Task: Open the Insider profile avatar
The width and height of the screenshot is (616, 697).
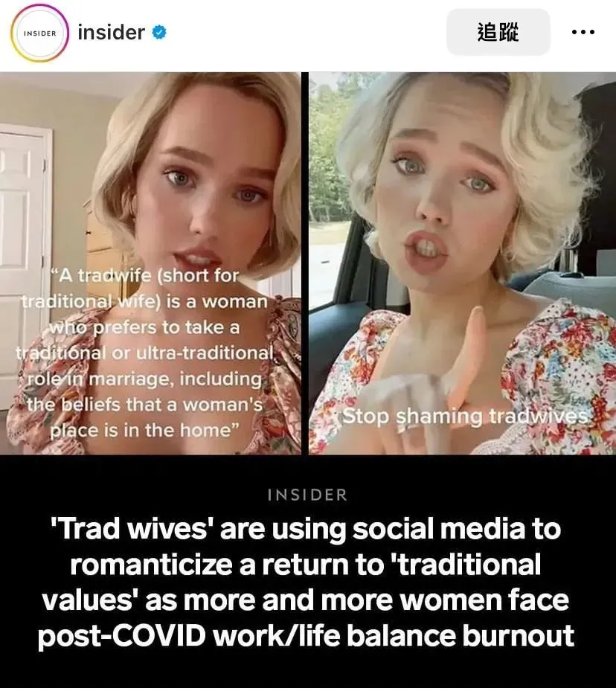Action: (x=39, y=33)
